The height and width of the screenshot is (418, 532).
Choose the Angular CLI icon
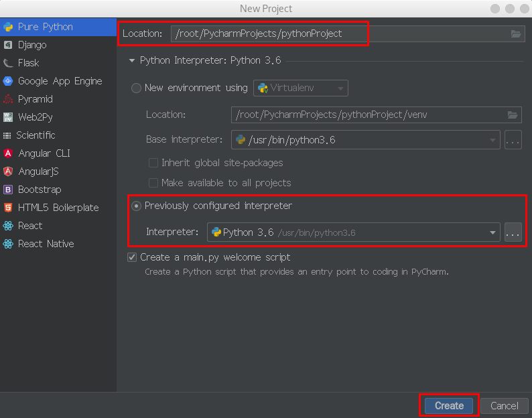(x=8, y=153)
